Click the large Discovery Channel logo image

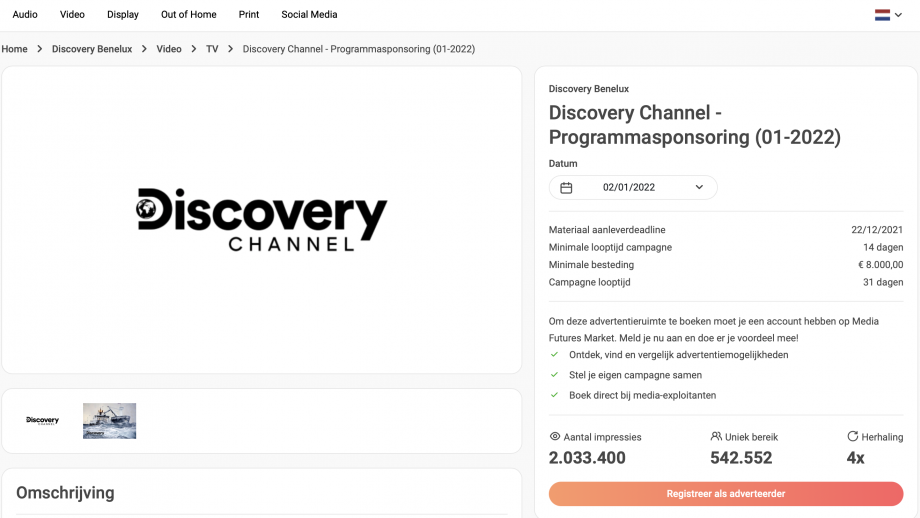(x=262, y=220)
